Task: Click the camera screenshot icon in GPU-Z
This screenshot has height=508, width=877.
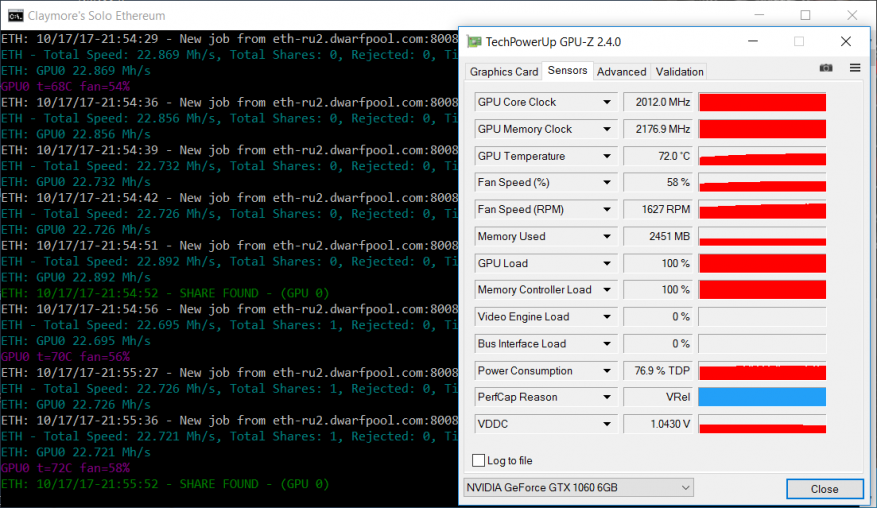Action: click(x=826, y=68)
